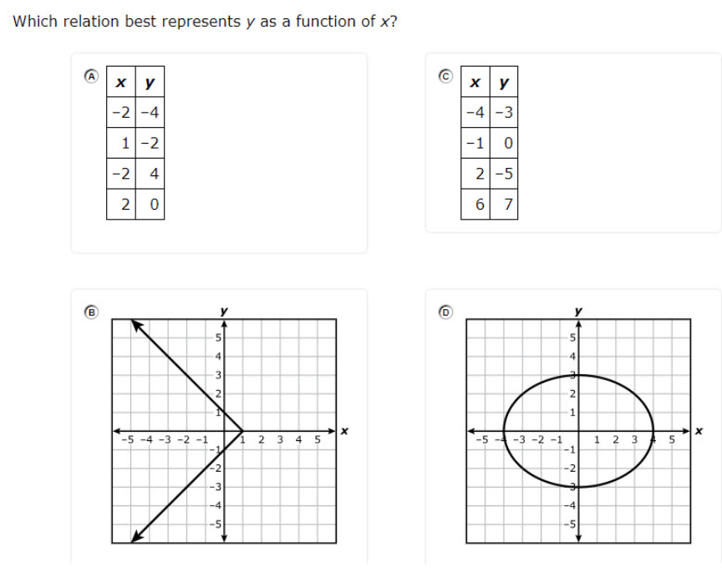
Task: Select answer choice A radio button
Action: point(92,76)
